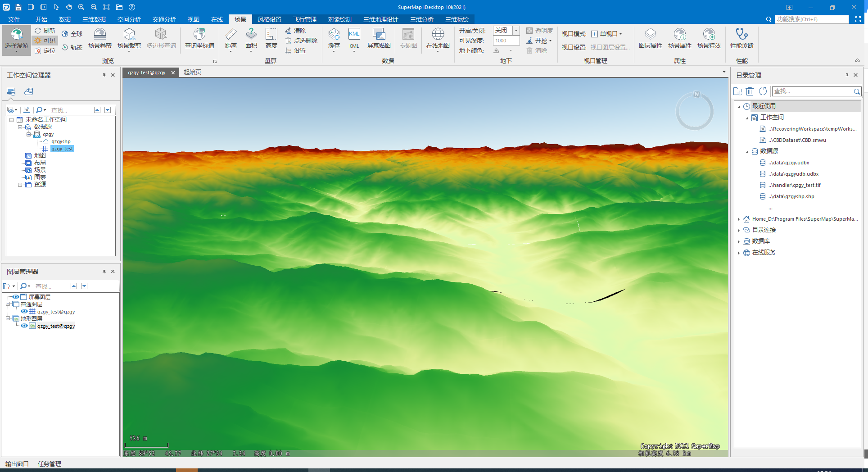This screenshot has width=868, height=472.
Task: Expand the 在线服务 catalog node
Action: click(739, 253)
